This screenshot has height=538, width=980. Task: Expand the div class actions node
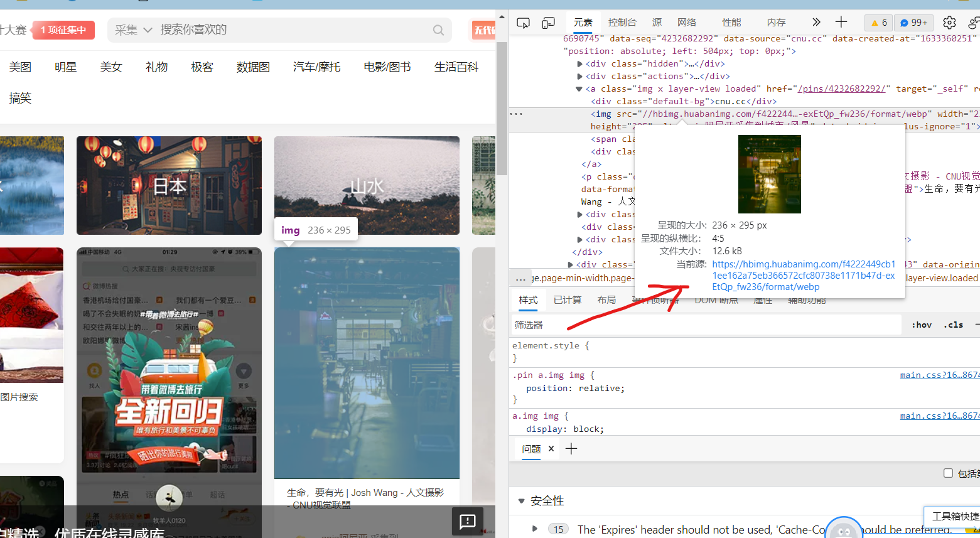coord(579,76)
